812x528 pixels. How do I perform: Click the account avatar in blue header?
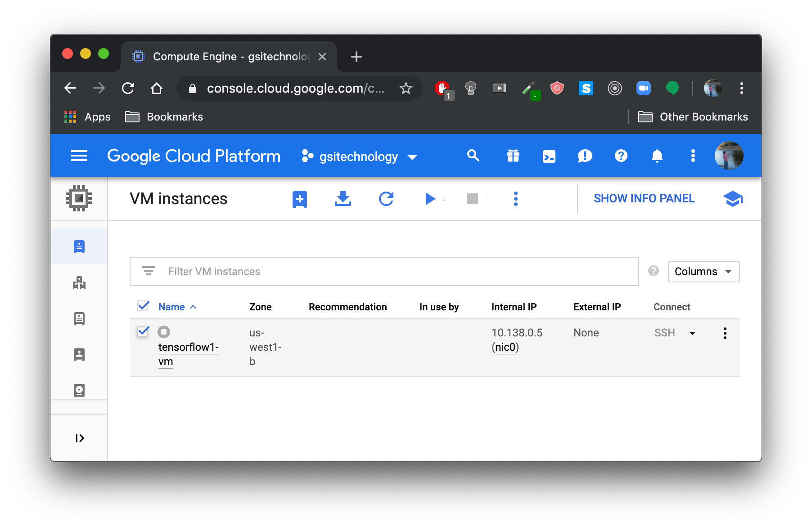(729, 156)
